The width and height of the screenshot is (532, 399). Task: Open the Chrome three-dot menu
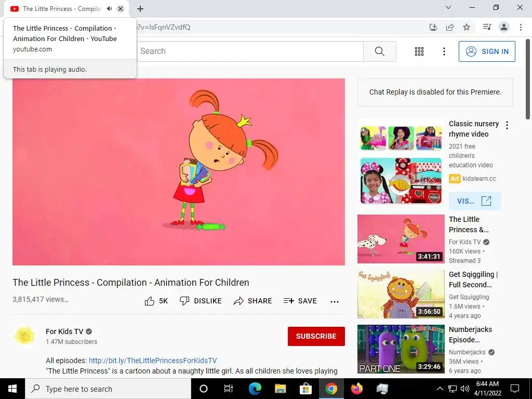click(x=521, y=27)
